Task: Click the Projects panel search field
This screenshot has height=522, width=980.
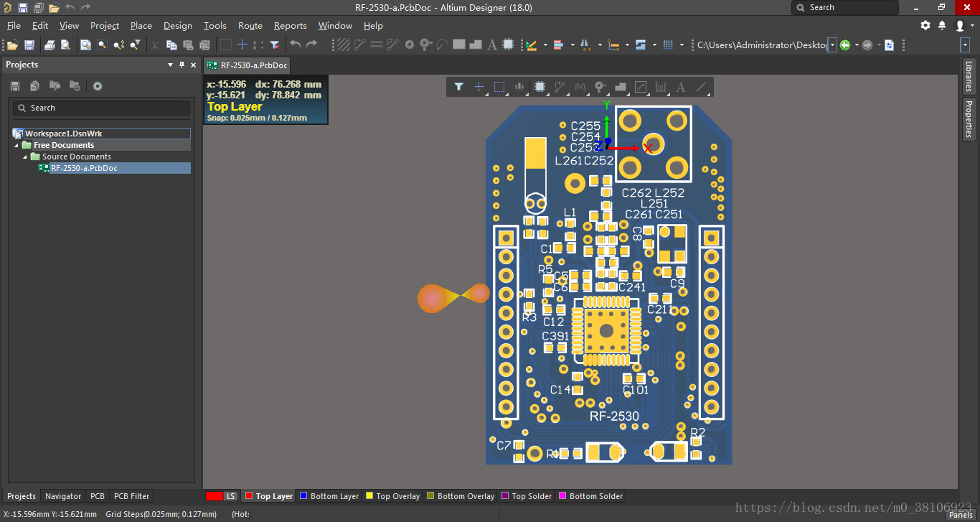Action: (101, 108)
